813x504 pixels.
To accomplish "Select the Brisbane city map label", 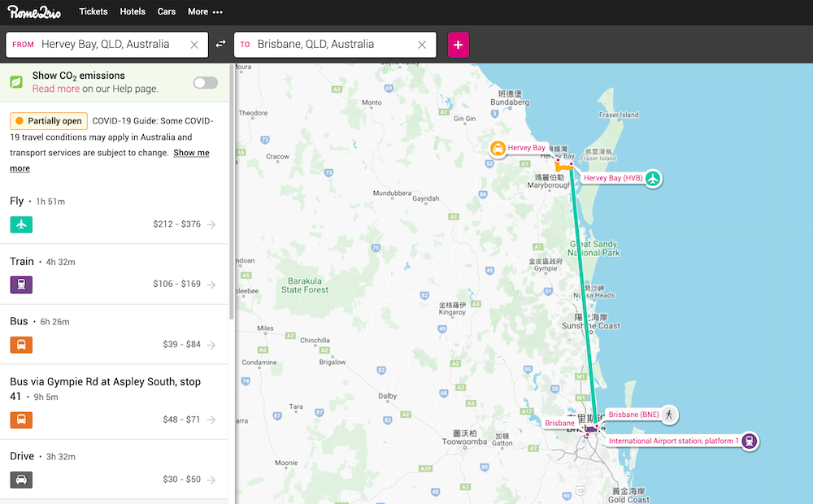I will tap(559, 423).
